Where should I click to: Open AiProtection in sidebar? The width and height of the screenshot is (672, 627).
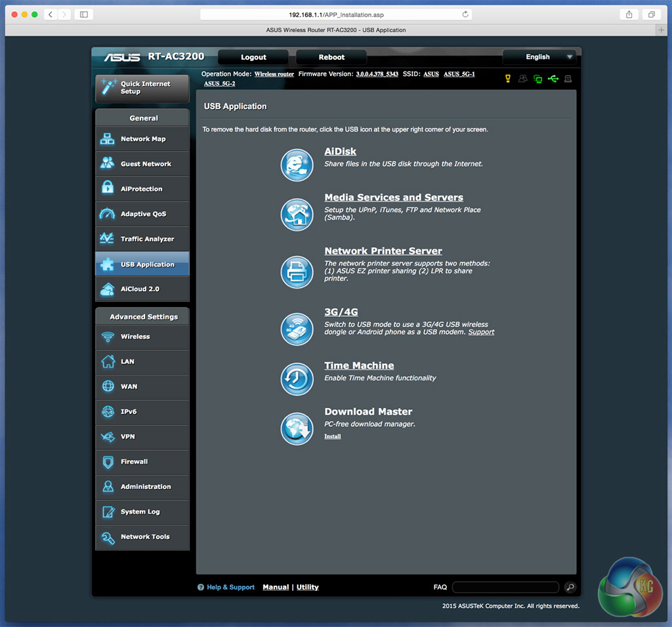pyautogui.click(x=142, y=189)
